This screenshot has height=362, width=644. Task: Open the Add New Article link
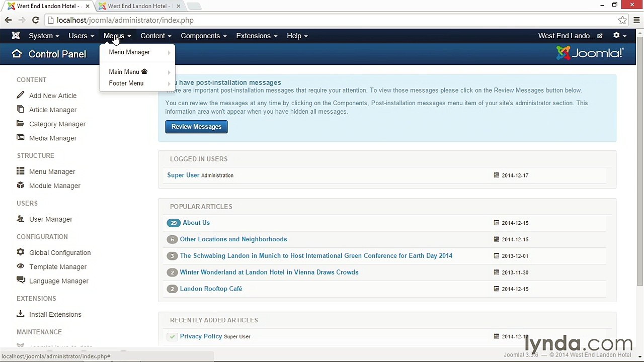[x=53, y=96]
